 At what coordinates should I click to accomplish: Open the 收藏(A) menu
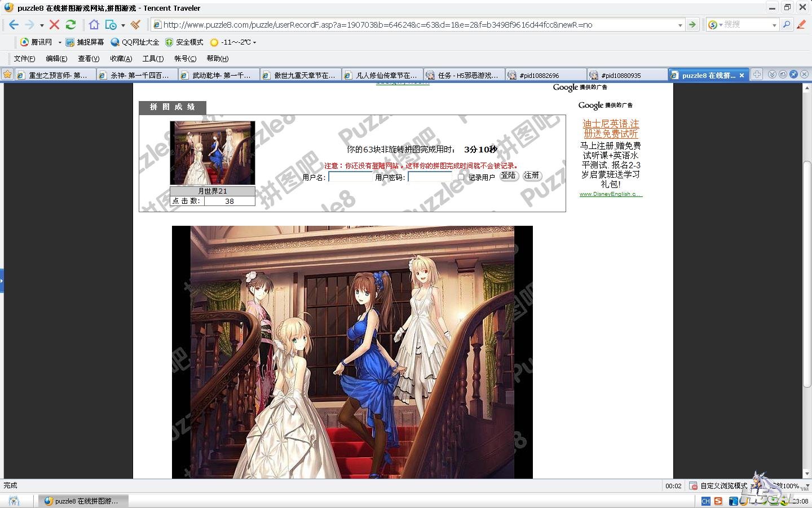(x=121, y=59)
